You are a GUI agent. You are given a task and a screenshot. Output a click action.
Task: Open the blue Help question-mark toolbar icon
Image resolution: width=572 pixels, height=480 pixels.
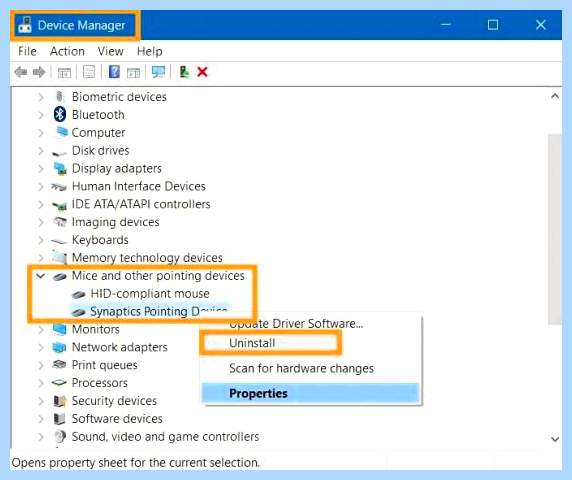pos(114,71)
